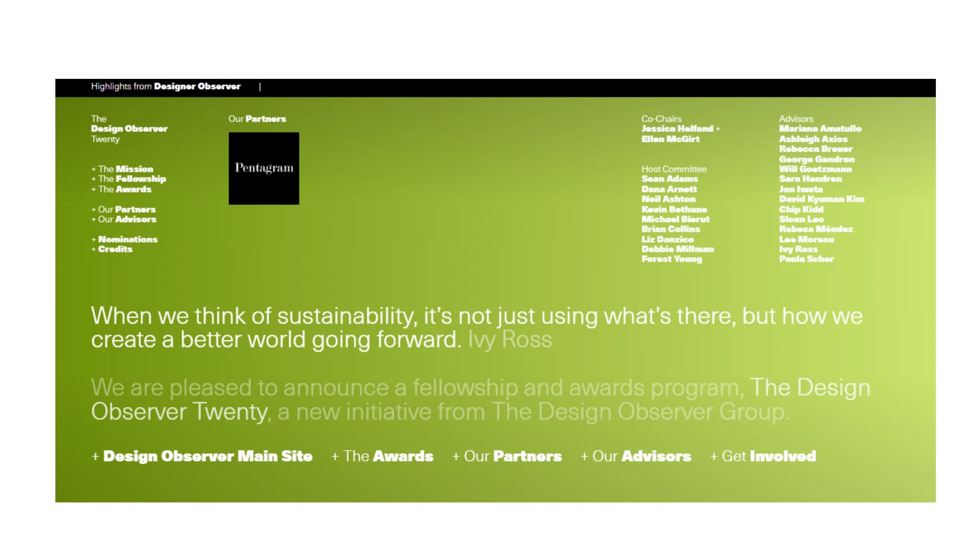980x551 pixels.
Task: Click advisor Chip Kidd's name
Action: click(801, 209)
